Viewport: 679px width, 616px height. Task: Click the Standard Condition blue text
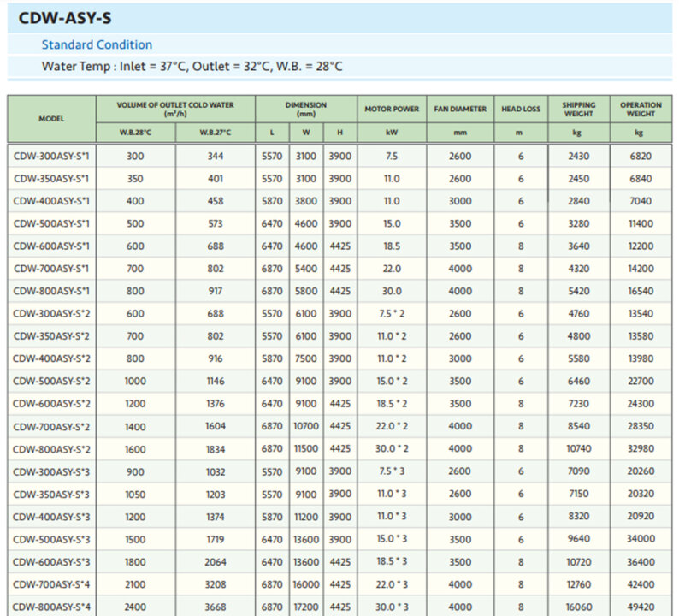[97, 44]
